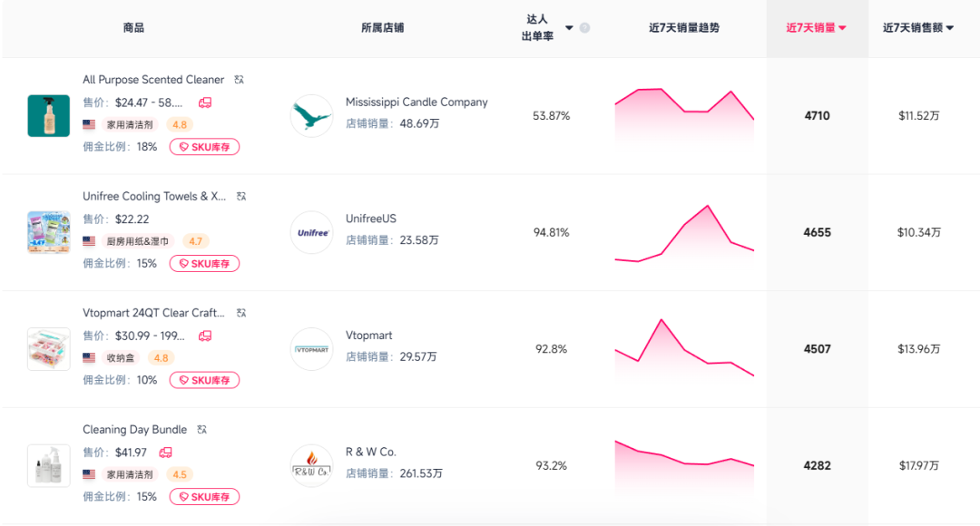Open Mississippi Candle Company store name
Screen dimensions: 980x526
pyautogui.click(x=416, y=102)
